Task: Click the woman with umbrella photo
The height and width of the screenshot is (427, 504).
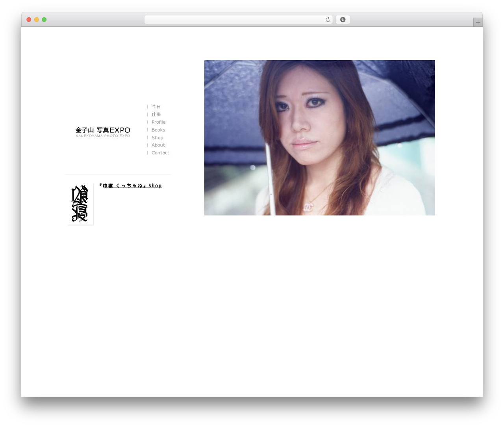Action: pos(319,137)
